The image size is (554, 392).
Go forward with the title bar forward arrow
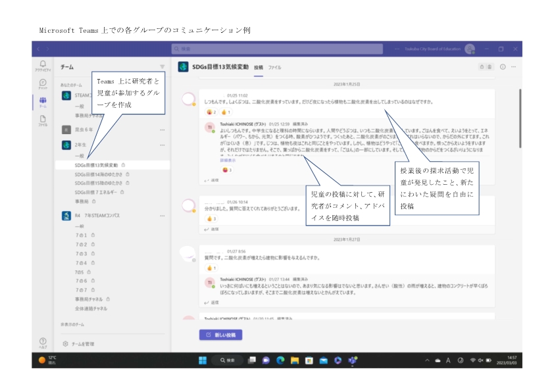click(x=47, y=49)
